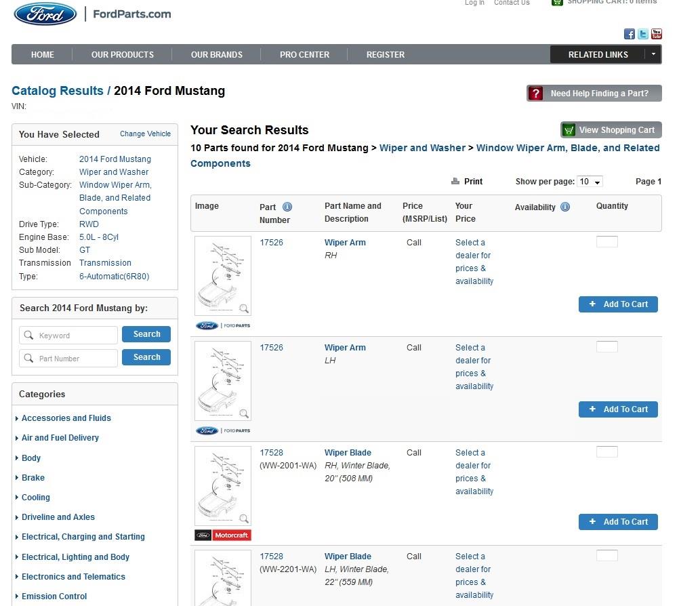Image resolution: width=700 pixels, height=606 pixels.
Task: Click Need Help Finding a Part button
Action: (594, 94)
